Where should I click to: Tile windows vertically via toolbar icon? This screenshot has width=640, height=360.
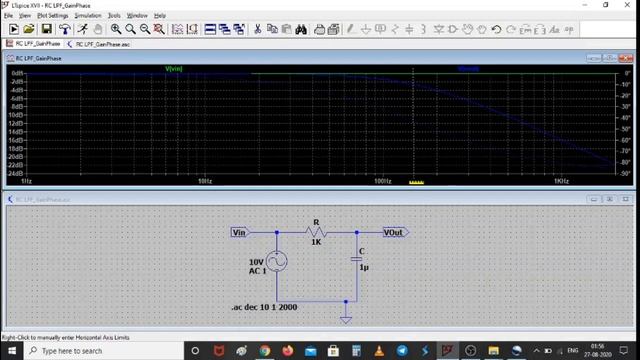224,29
